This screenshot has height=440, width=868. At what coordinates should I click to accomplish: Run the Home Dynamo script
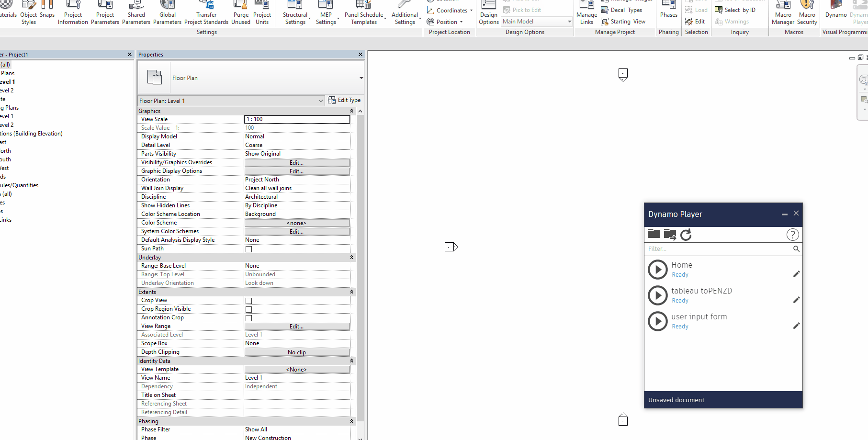click(x=658, y=270)
